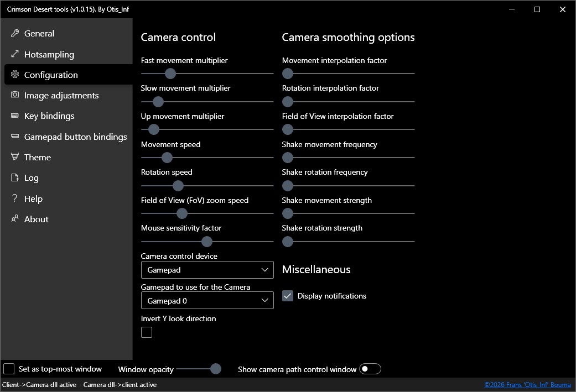Click the resize arrow icon beside Hotsampling
576x392 pixels.
pyautogui.click(x=15, y=54)
